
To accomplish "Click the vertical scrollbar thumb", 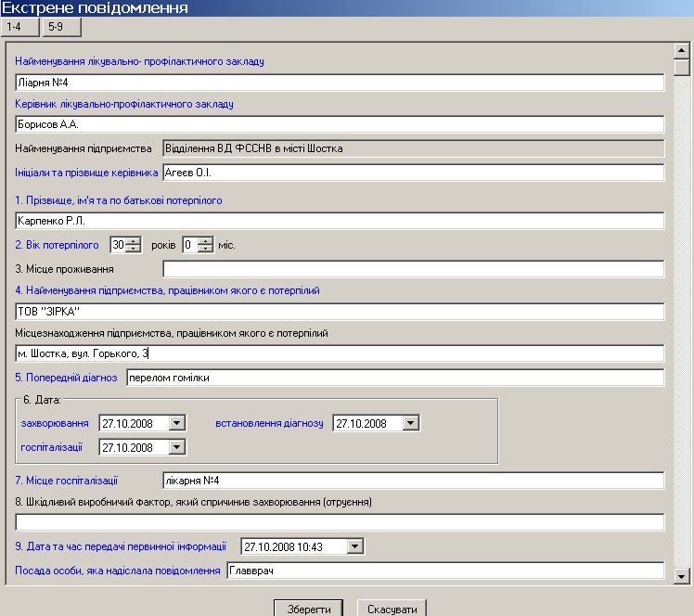I will click(682, 68).
